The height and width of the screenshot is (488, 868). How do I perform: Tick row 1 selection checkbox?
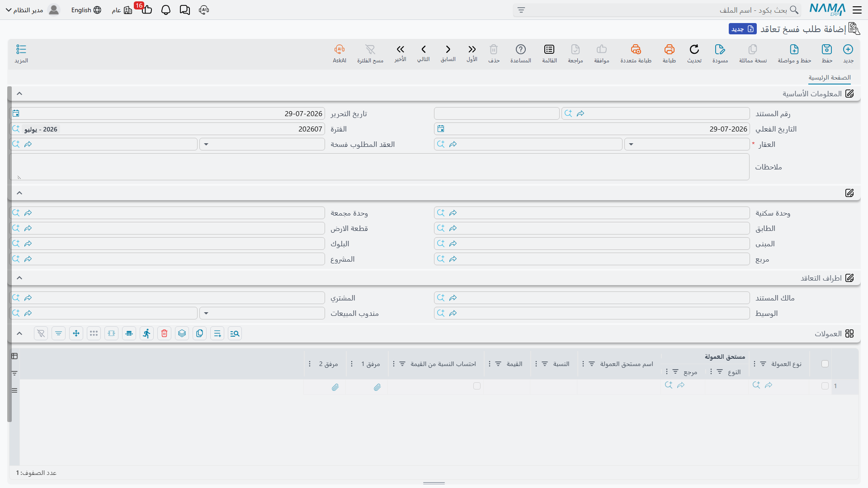pyautogui.click(x=825, y=386)
